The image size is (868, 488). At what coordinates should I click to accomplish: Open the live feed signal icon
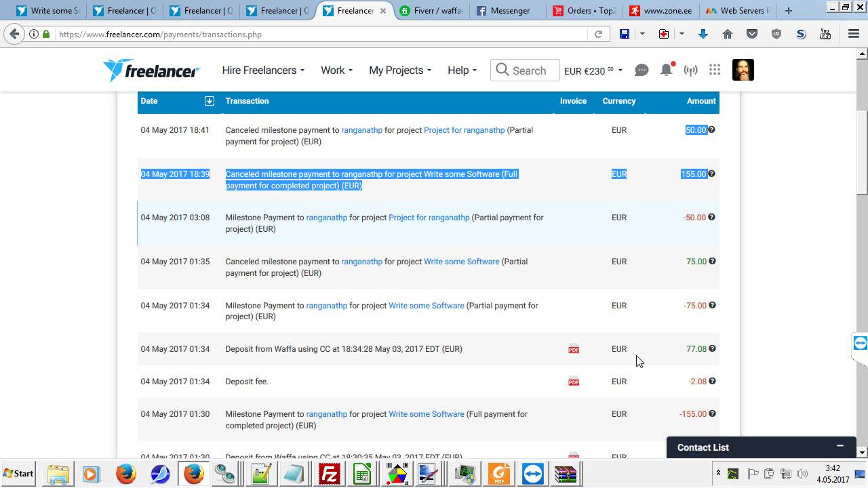coord(690,70)
